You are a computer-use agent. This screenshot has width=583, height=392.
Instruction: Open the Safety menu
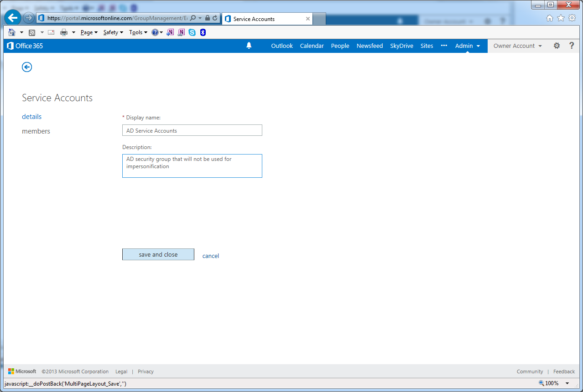click(x=113, y=32)
